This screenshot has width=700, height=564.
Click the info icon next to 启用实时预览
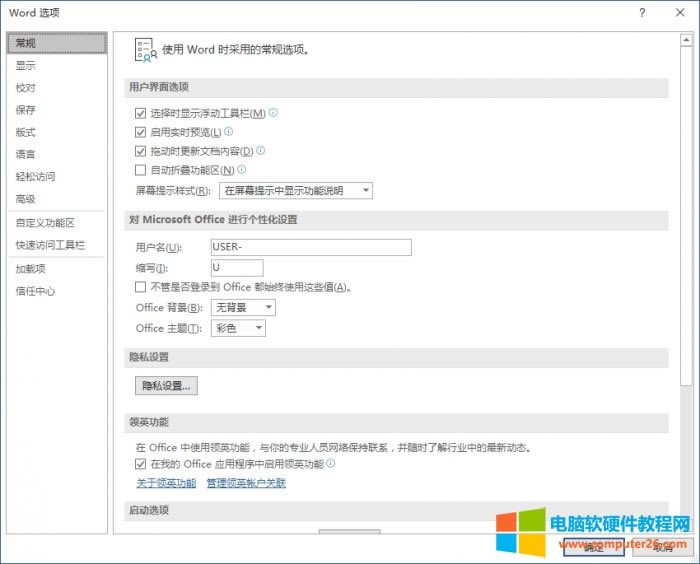pos(229,131)
